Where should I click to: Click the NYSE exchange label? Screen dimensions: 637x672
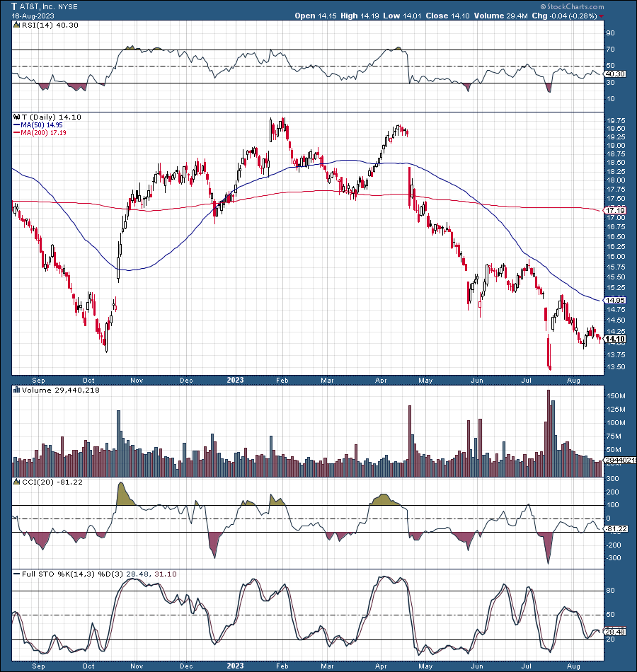coord(68,7)
